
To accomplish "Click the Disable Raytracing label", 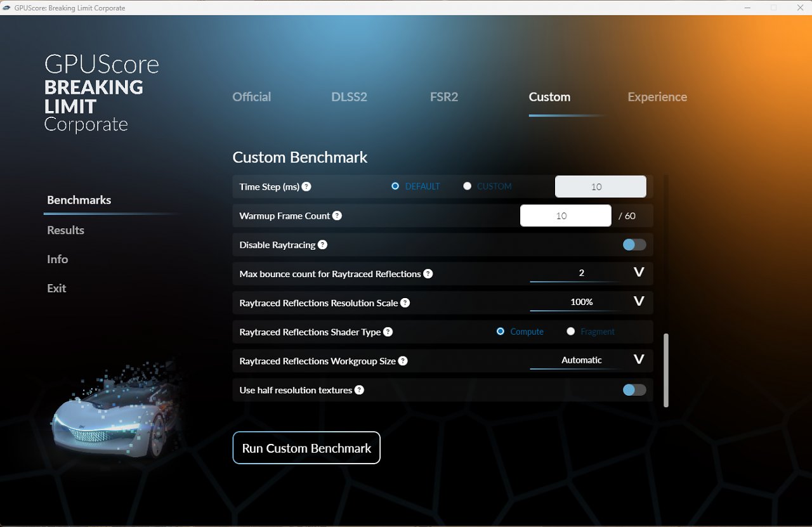I will (x=277, y=245).
